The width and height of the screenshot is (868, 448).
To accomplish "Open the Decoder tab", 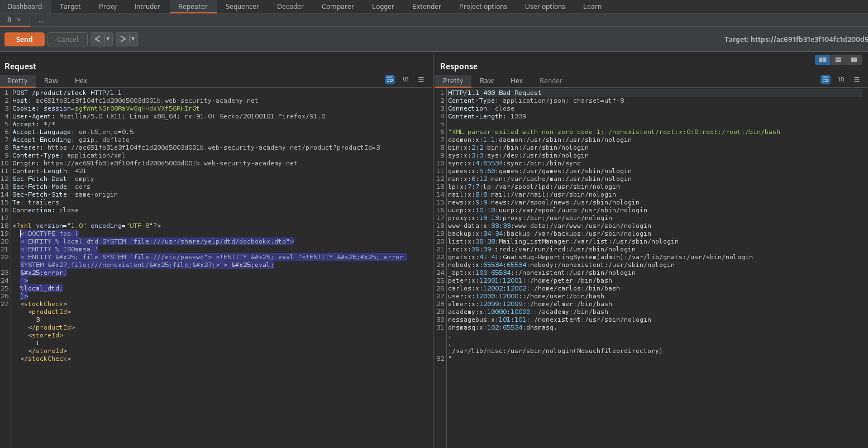I will coord(290,6).
